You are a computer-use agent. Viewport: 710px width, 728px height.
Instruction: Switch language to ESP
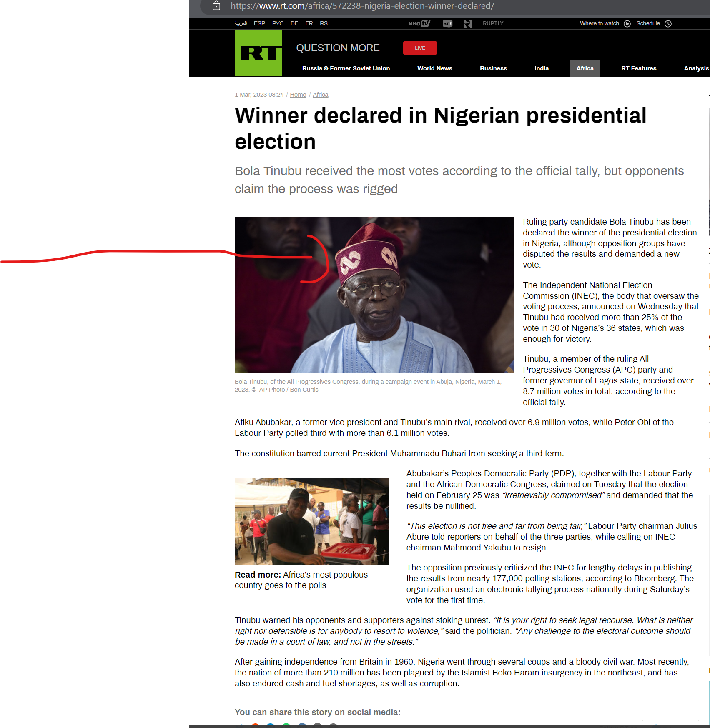(259, 23)
